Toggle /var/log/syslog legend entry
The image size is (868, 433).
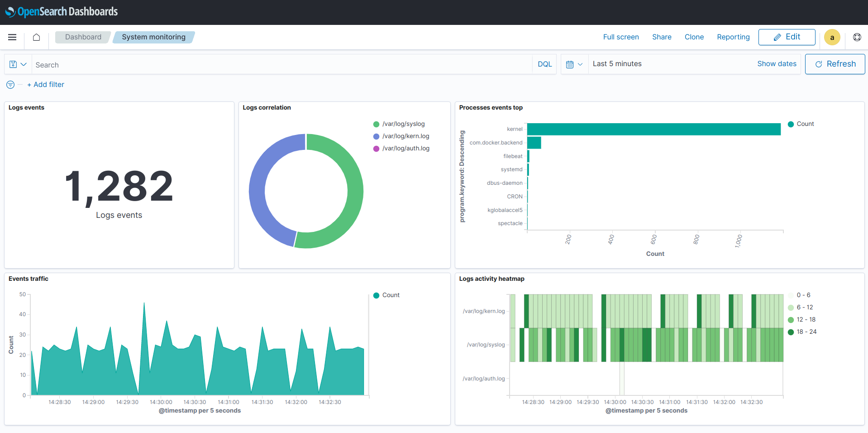click(x=399, y=124)
